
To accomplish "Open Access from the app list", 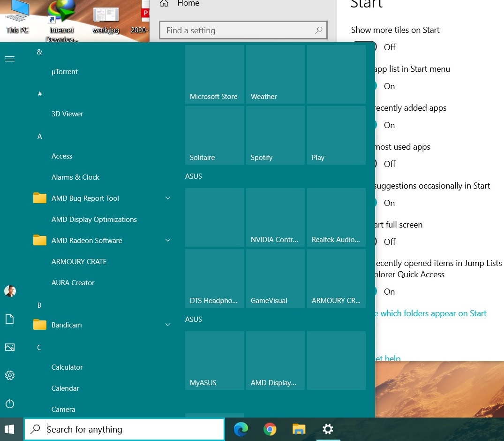I will pos(62,156).
